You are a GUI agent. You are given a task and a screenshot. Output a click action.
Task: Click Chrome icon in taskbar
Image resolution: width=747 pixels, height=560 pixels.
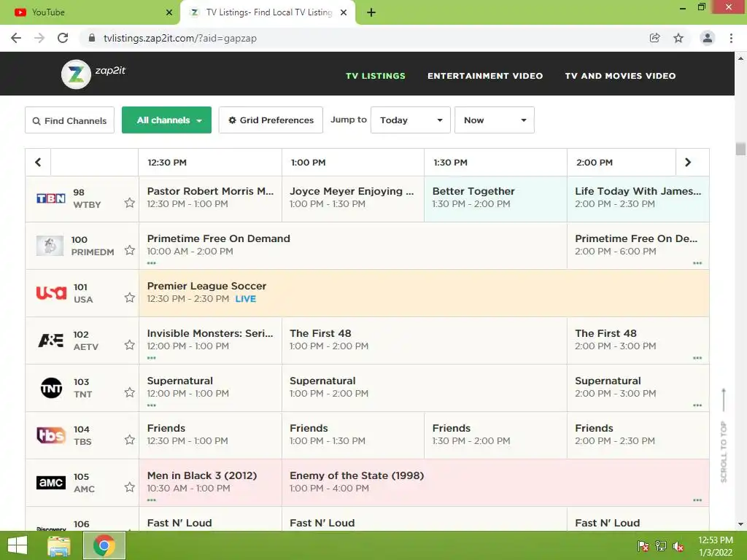(104, 545)
